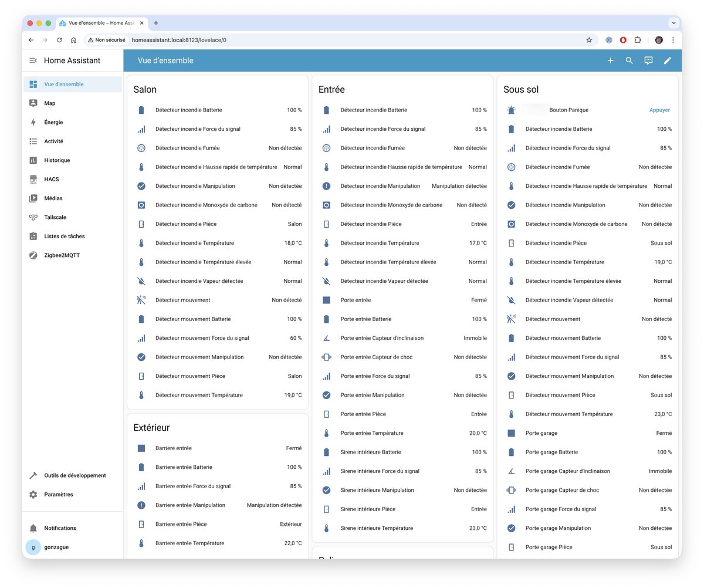Image resolution: width=704 pixels, height=588 pixels.
Task: Click the Porte entrée door state icon
Action: pyautogui.click(x=327, y=300)
